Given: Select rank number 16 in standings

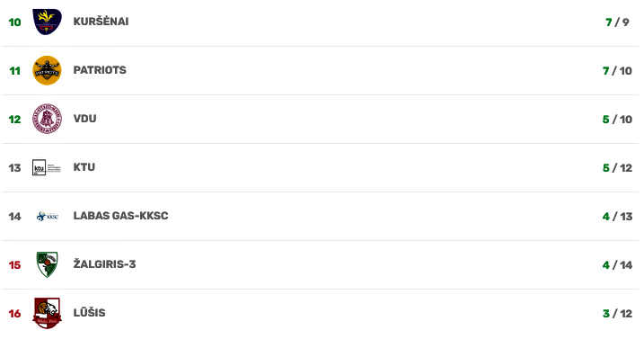Looking at the screenshot, I should (x=14, y=314).
